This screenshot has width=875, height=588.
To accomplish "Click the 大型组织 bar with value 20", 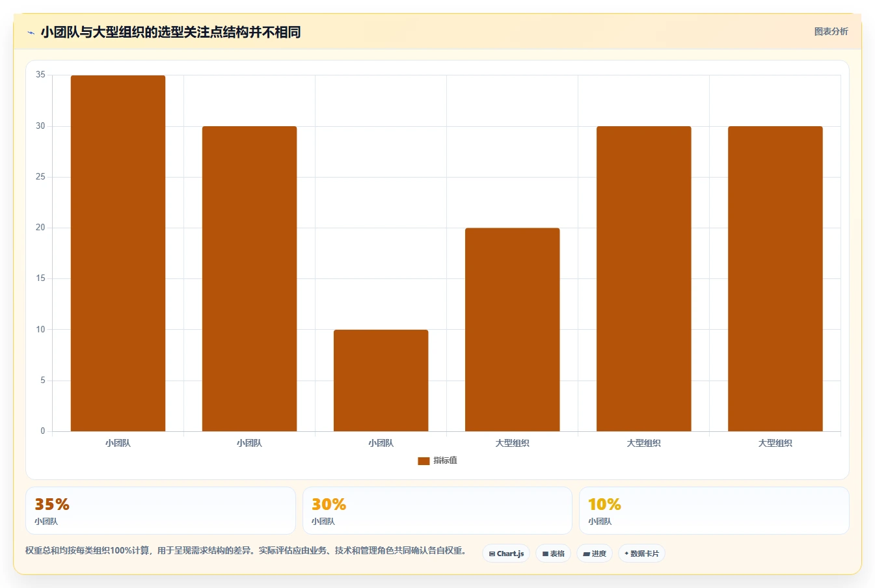I will coord(512,329).
